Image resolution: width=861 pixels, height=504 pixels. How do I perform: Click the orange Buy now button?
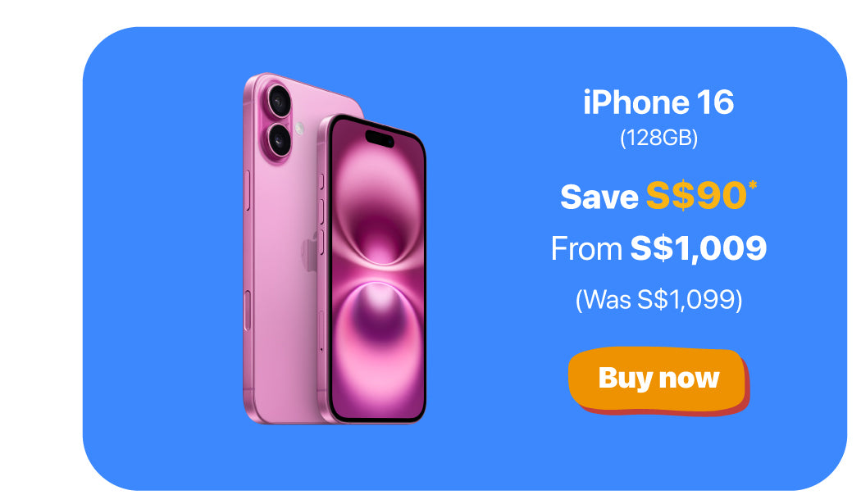(x=658, y=379)
